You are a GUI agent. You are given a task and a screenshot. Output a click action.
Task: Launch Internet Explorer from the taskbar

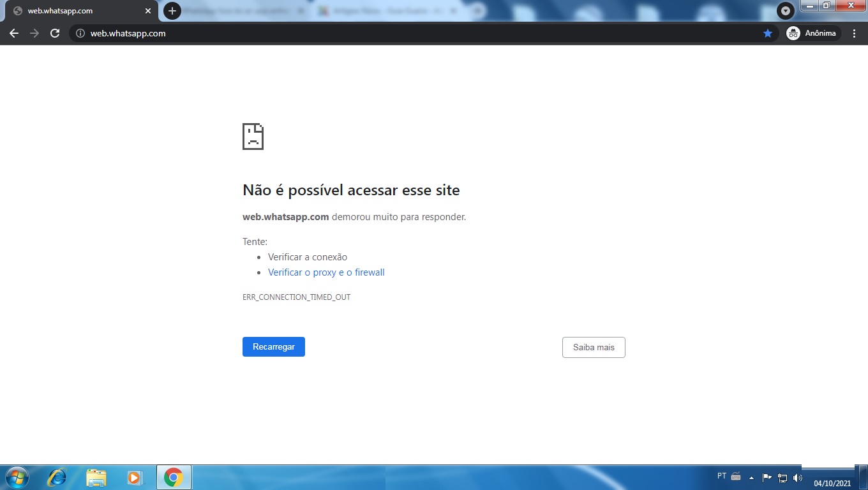(x=57, y=477)
